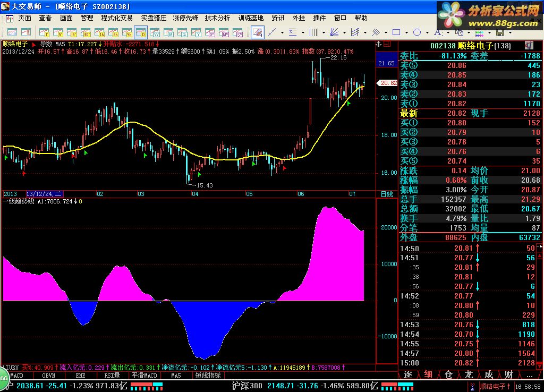Select the vertical cycle lines tool
This screenshot has width=544, height=392.
(313, 32)
